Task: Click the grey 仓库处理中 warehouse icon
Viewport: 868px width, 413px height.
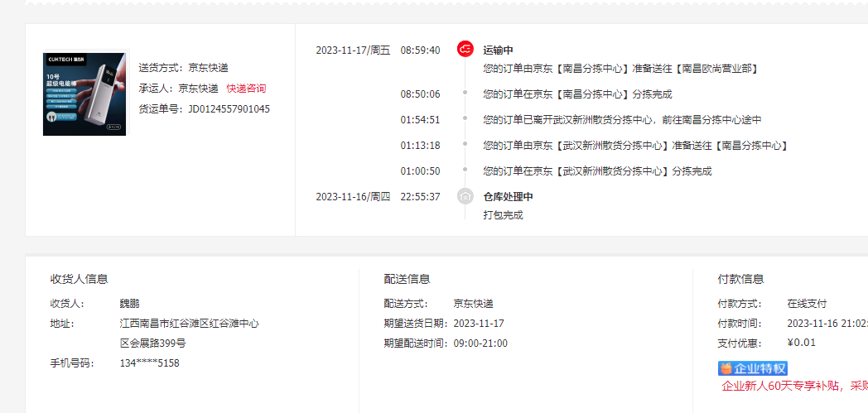Action: [465, 196]
